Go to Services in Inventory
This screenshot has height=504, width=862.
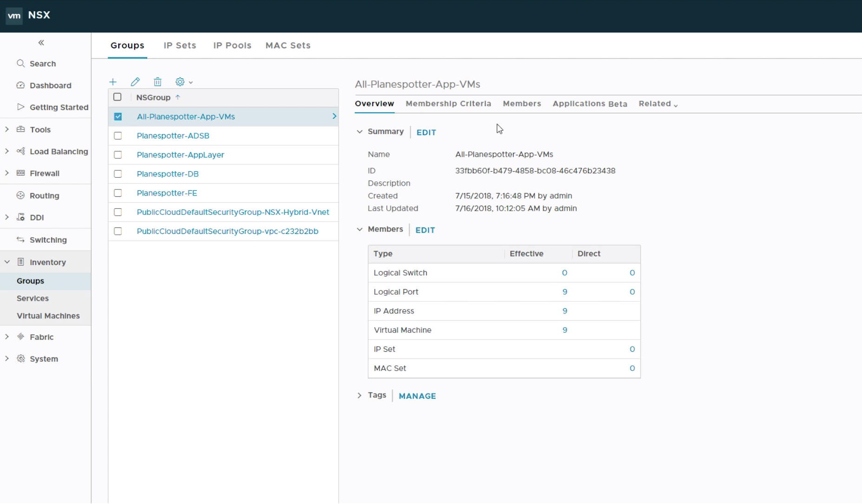click(33, 298)
